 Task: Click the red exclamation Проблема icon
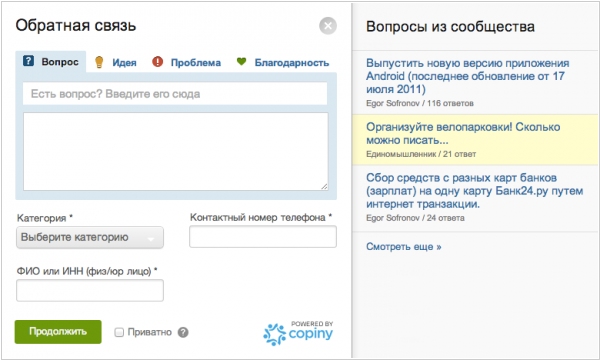click(x=157, y=62)
